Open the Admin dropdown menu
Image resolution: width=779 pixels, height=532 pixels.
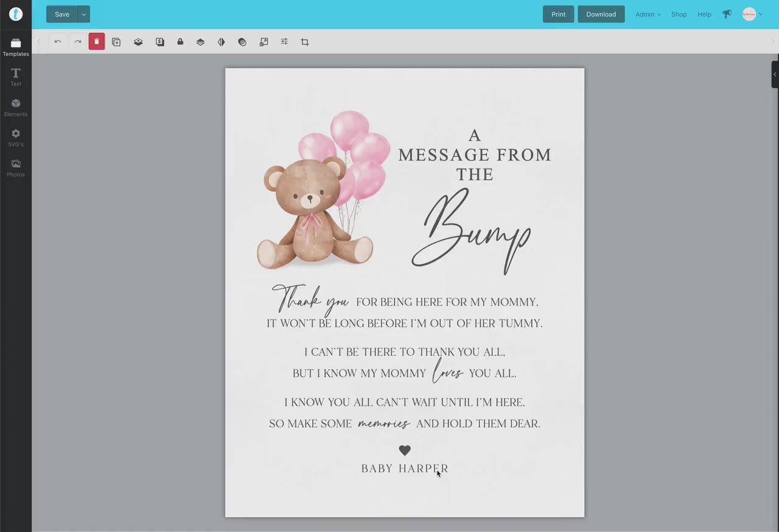pos(648,14)
